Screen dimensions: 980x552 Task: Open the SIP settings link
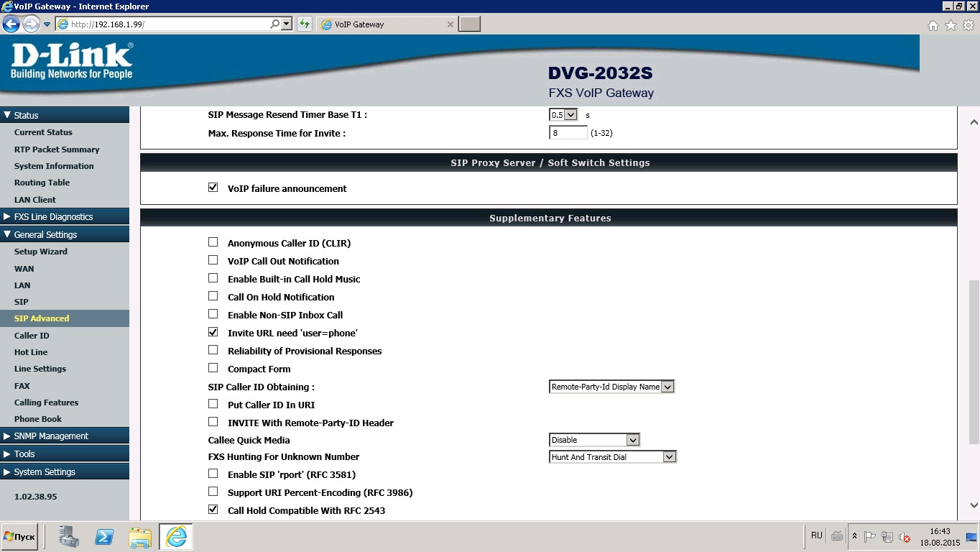coord(22,302)
